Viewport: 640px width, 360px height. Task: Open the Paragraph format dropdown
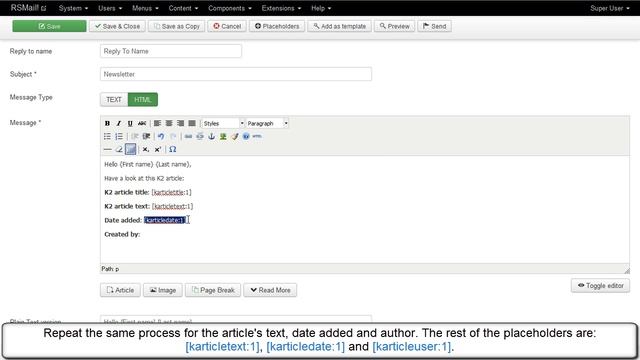coord(267,123)
